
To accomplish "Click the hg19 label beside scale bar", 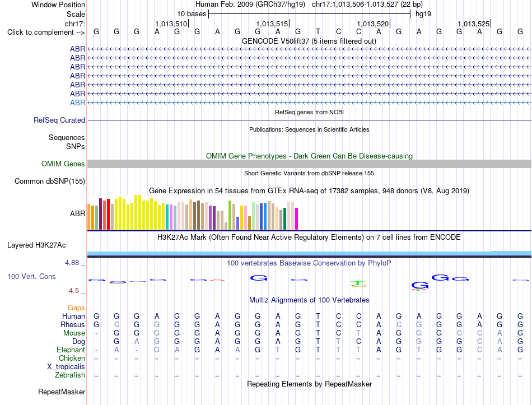I will coord(423,14).
